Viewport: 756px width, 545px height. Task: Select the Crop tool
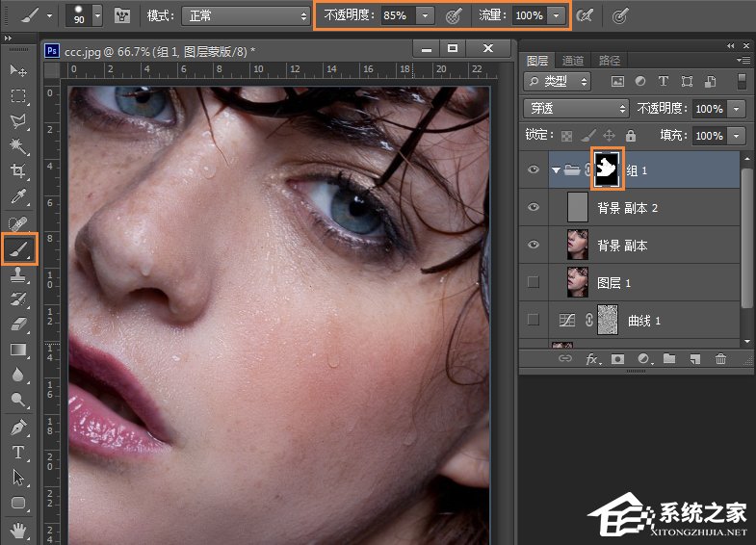pos(18,171)
